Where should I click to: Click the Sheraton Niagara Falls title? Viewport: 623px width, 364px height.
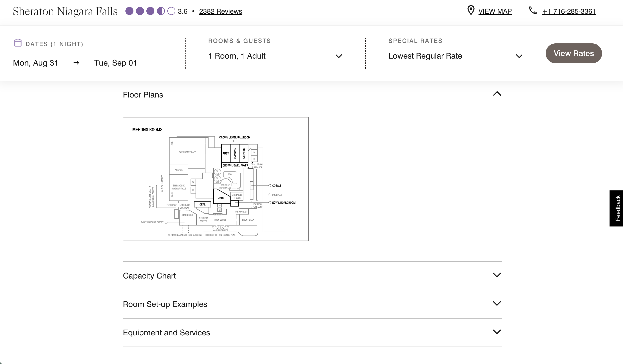click(65, 11)
